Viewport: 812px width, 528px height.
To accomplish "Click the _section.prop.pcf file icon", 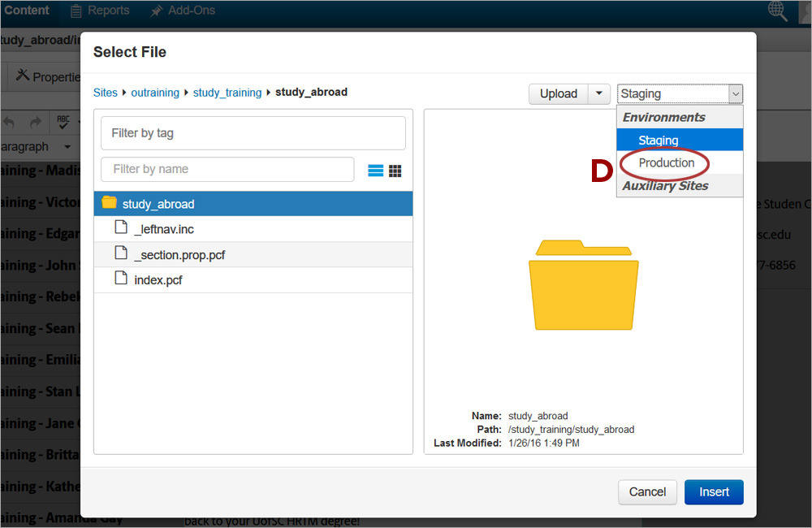I will coord(121,253).
